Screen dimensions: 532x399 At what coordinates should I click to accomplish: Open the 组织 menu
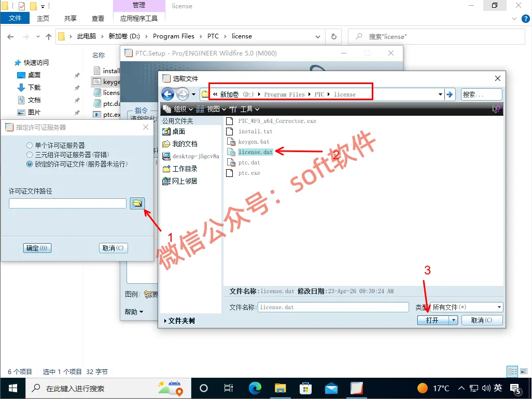[x=178, y=109]
